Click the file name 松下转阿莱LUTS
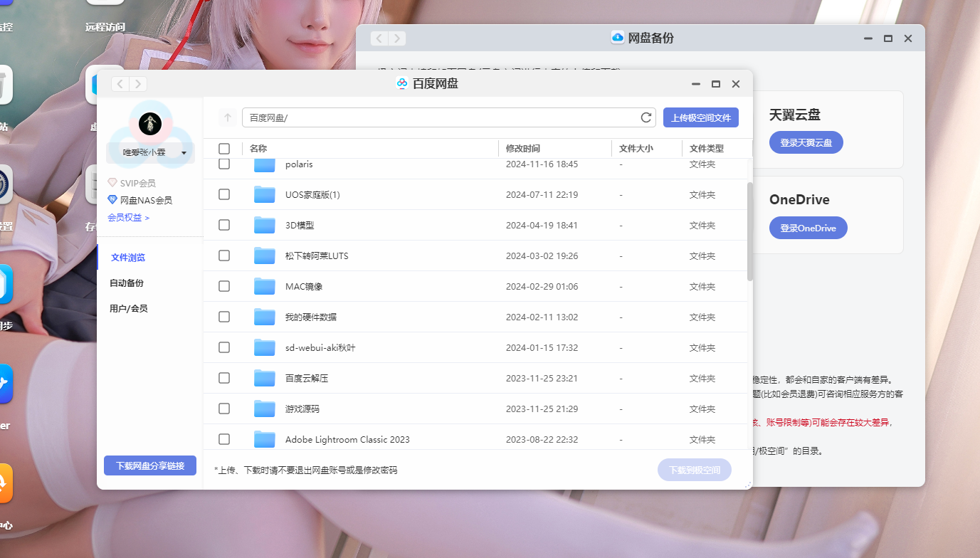Screen dimensions: 980x558 coord(317,256)
